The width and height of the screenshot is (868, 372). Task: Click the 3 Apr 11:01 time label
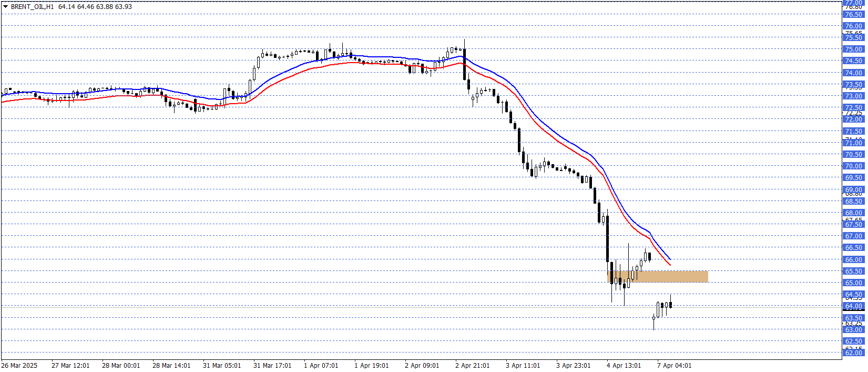(x=523, y=366)
